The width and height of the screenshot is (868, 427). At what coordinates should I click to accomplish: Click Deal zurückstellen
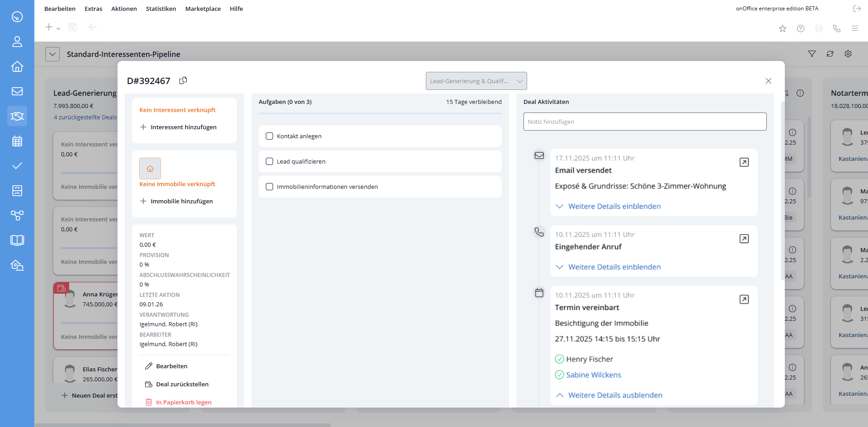coord(182,384)
